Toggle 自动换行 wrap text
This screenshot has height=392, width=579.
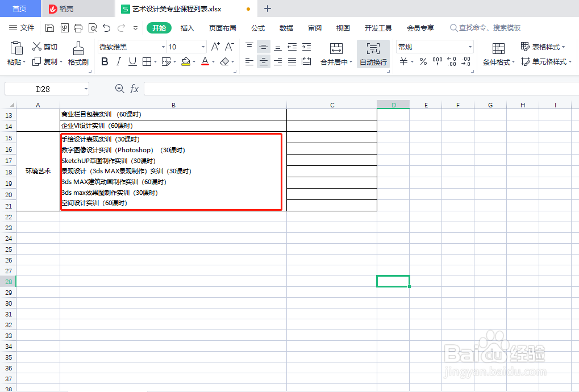(374, 55)
